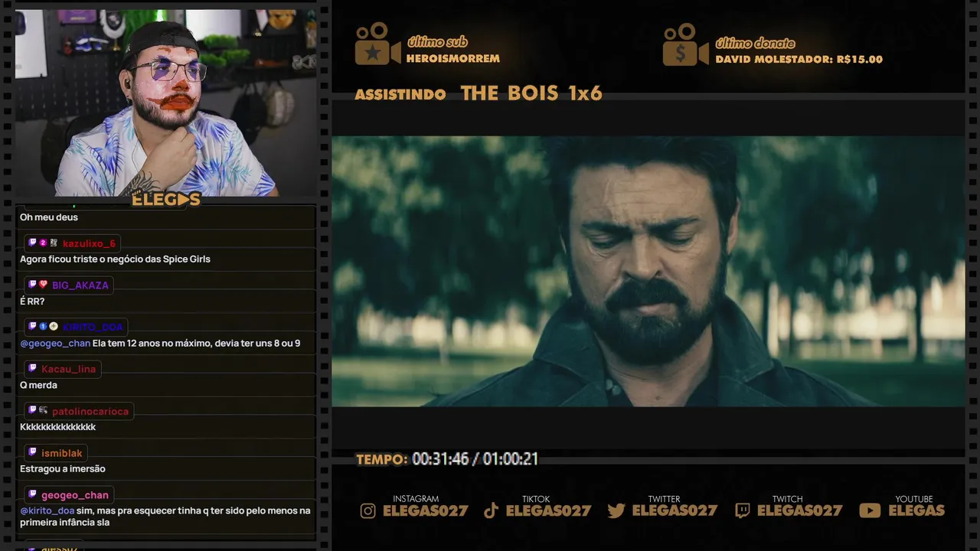Click the "Kkkkkkkkkkkkkkk" message
Screen dimensions: 980x551
coord(57,427)
